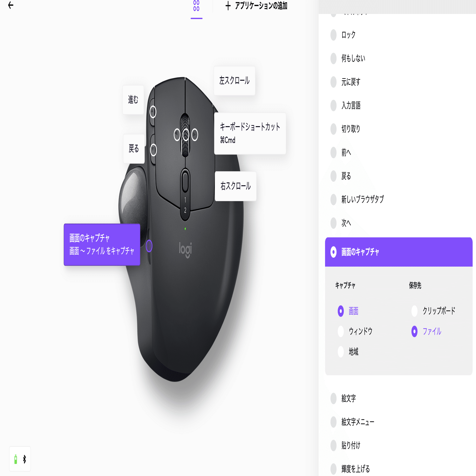Select the 何もしない action
The image size is (476, 476).
[348, 58]
